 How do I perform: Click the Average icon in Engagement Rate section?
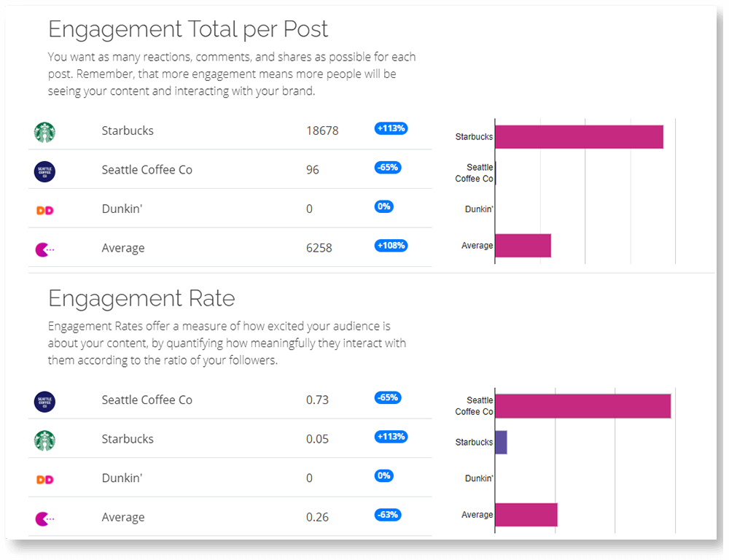click(44, 518)
